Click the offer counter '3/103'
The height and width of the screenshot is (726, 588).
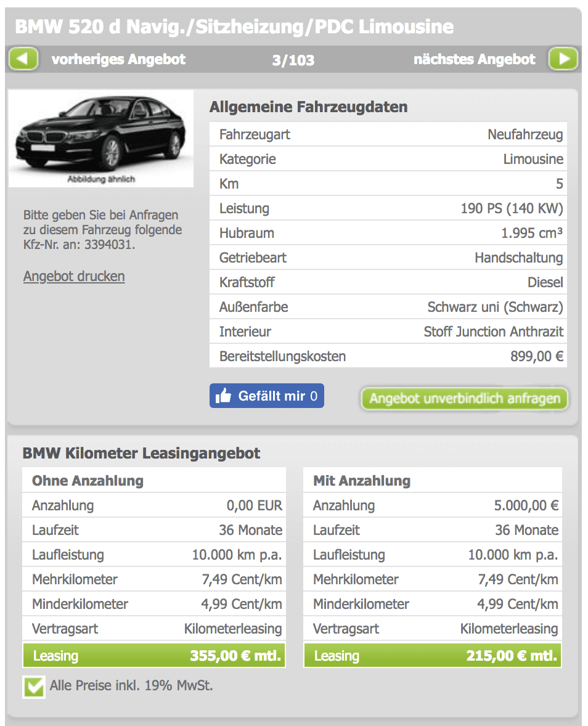coord(293,60)
